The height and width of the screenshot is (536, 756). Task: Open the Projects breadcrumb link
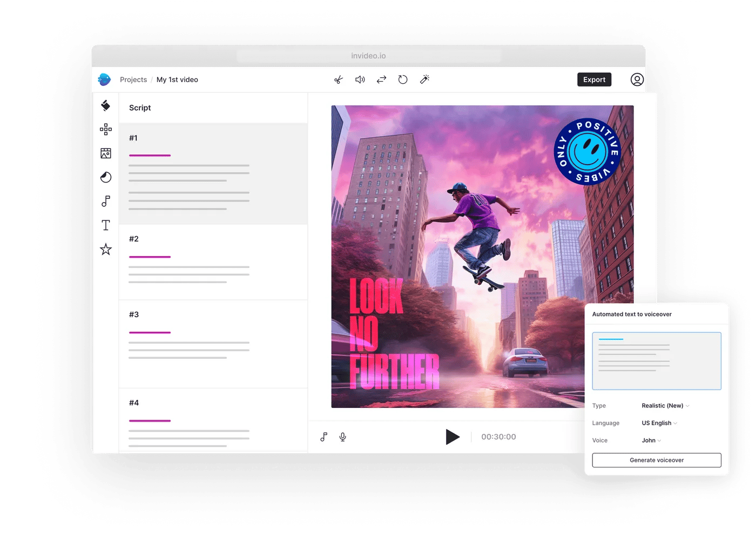tap(133, 79)
